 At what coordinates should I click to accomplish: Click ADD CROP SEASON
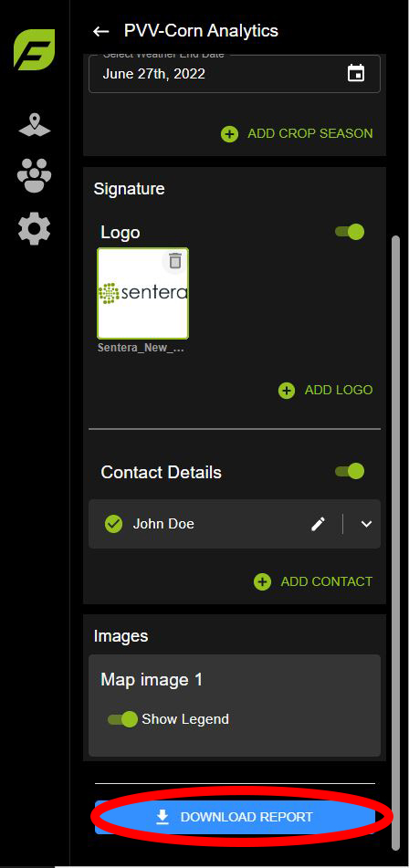298,133
